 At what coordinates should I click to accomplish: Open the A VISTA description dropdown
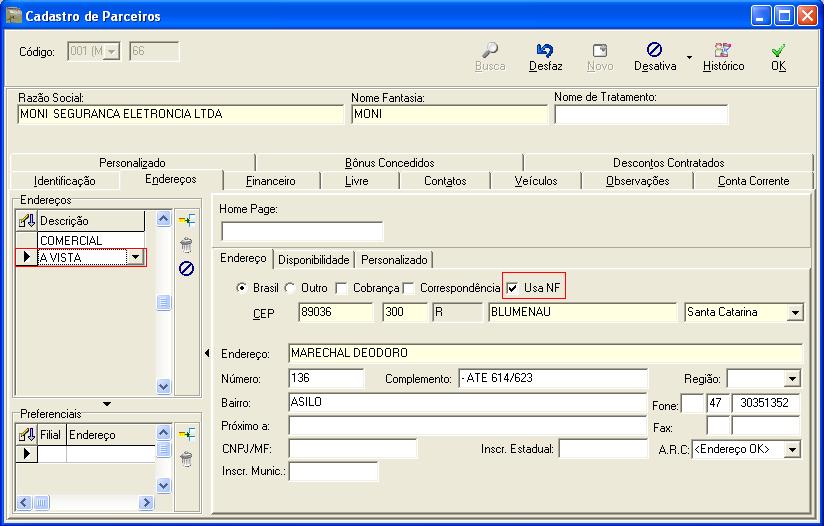(136, 257)
